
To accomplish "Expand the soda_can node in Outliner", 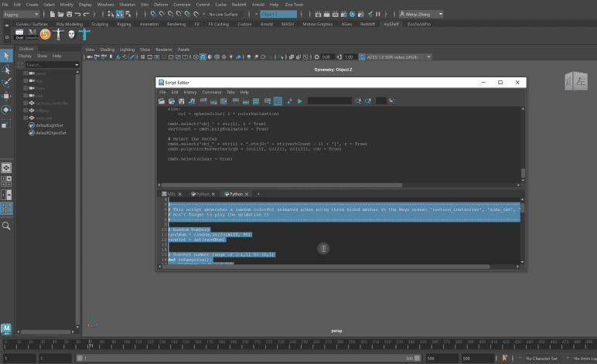I will (x=26, y=117).
